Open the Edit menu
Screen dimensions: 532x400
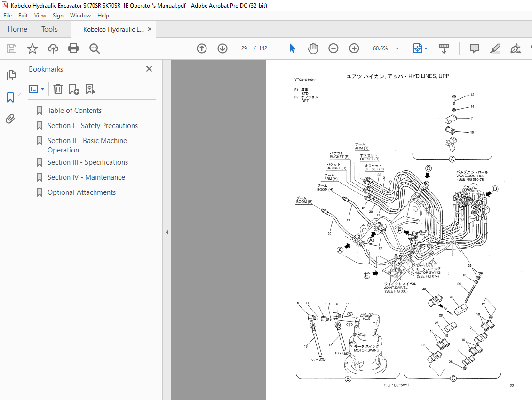[x=23, y=16]
